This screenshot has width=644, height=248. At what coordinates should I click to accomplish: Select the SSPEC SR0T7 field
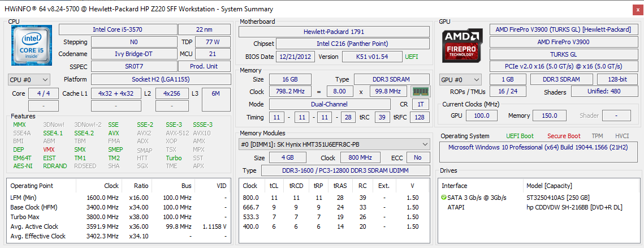[134, 66]
